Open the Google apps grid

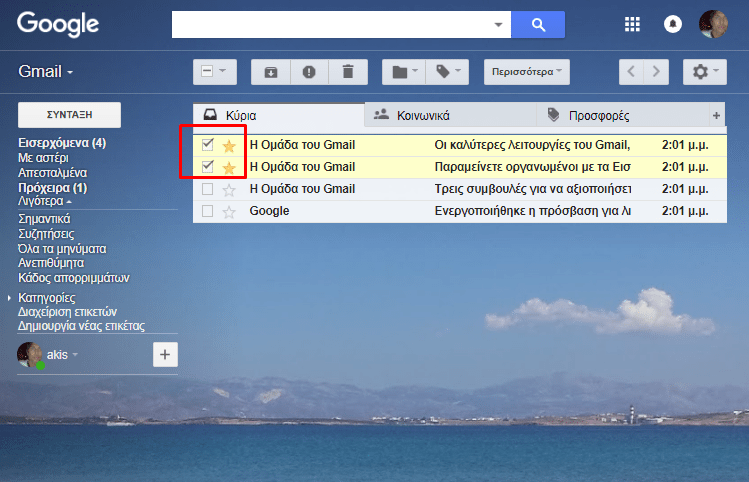point(632,24)
